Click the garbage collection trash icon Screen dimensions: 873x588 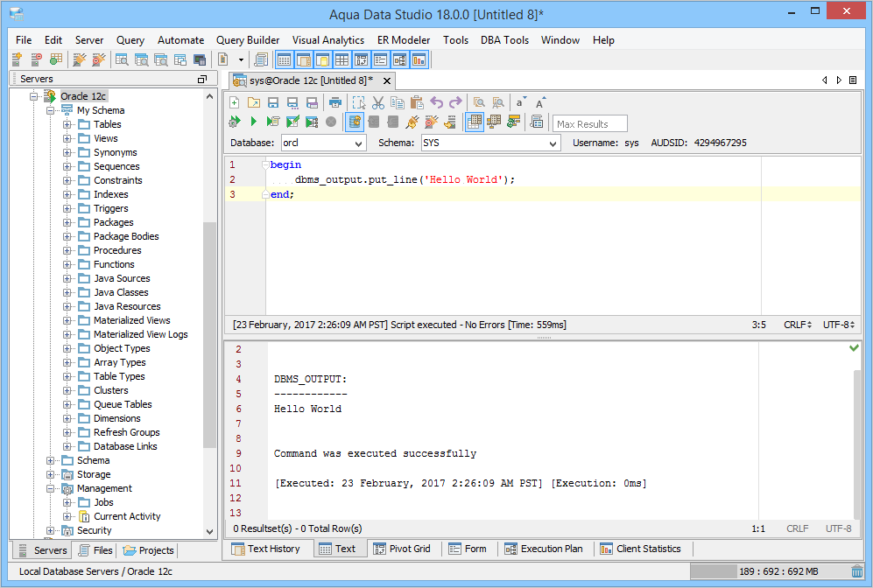click(x=857, y=571)
